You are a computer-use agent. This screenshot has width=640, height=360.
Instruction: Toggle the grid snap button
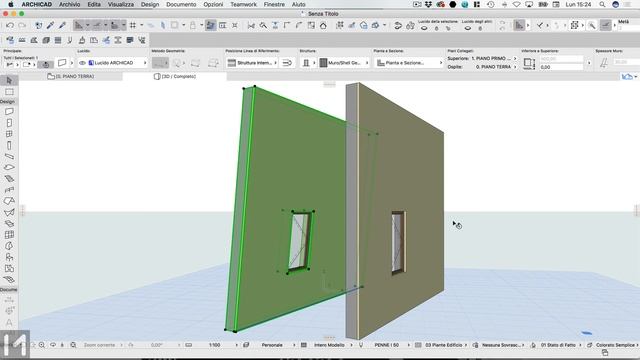[133, 25]
